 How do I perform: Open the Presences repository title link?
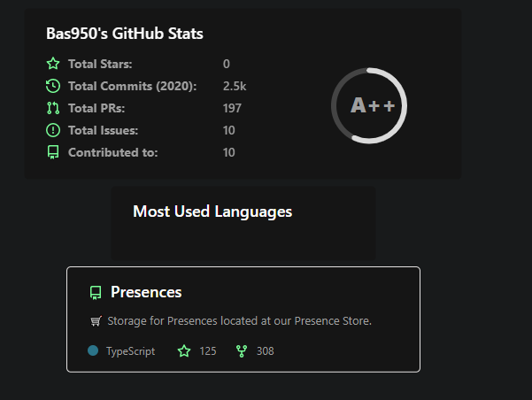tap(146, 292)
